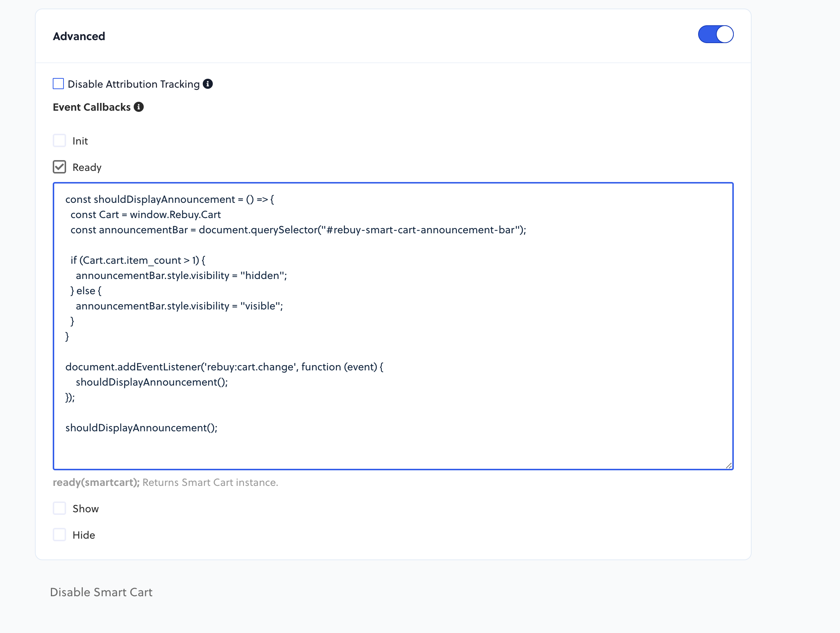Viewport: 840px width, 633px height.
Task: Click info icon next to Event Callbacks
Action: click(x=139, y=107)
